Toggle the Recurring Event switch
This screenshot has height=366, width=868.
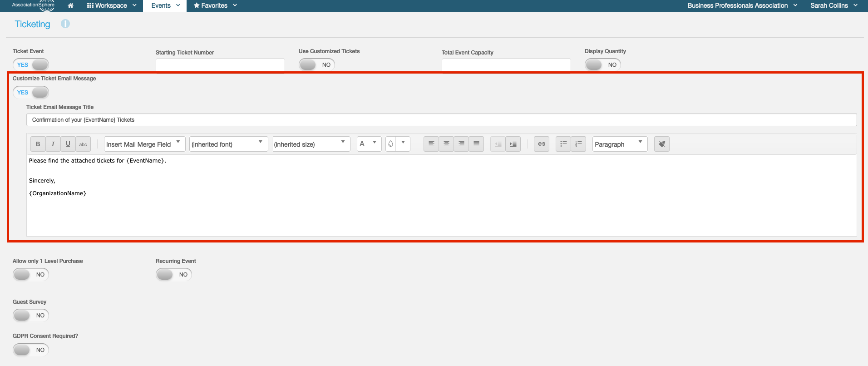(x=174, y=274)
